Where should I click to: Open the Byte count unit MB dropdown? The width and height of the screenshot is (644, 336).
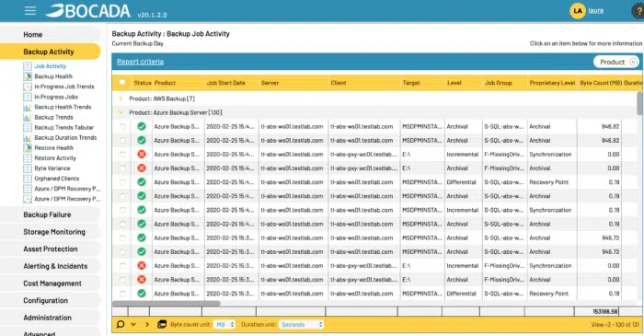[x=224, y=325]
